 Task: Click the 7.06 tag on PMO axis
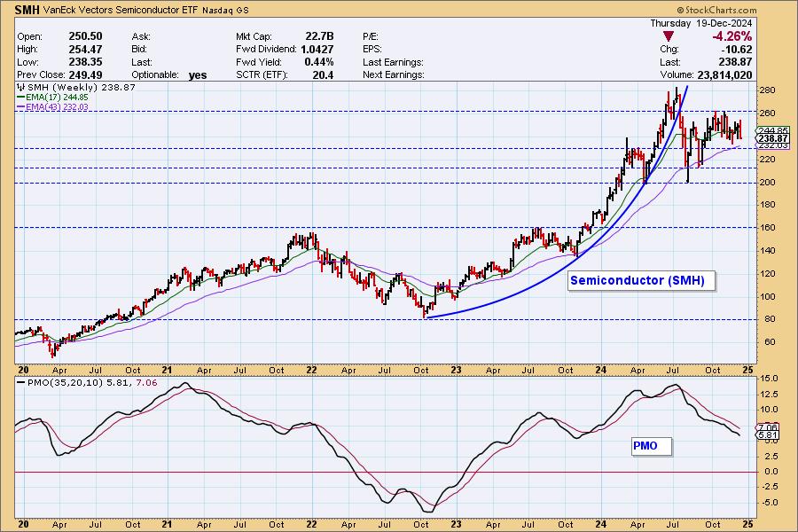[x=768, y=427]
